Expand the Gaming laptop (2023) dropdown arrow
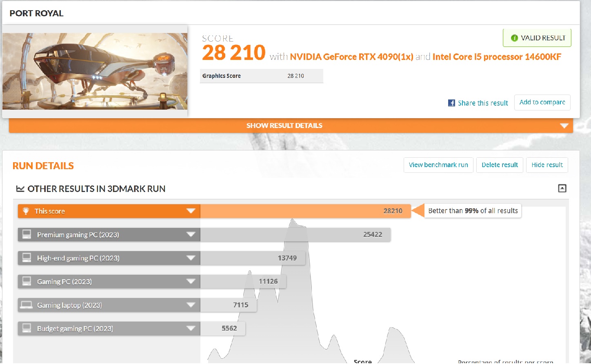 (x=191, y=305)
